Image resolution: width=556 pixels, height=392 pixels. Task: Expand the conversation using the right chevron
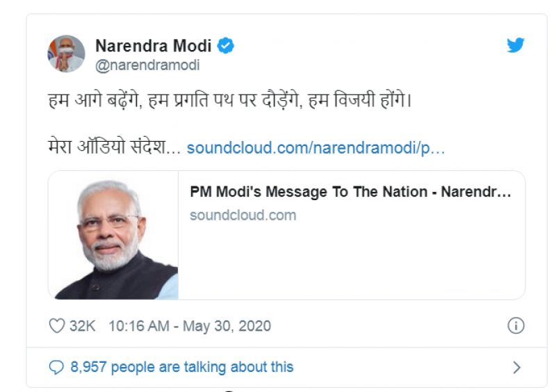tap(516, 367)
